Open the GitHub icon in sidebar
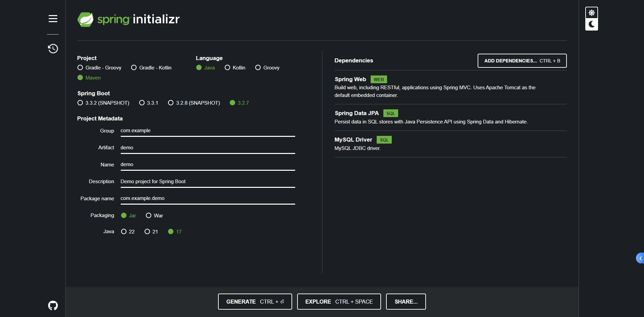The height and width of the screenshot is (317, 644). (53, 305)
